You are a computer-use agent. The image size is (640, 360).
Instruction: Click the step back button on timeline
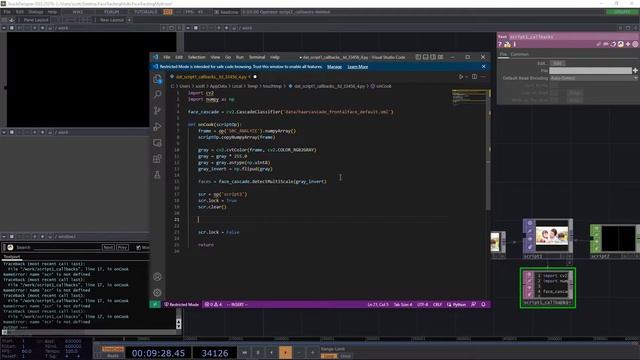[x=271, y=352]
